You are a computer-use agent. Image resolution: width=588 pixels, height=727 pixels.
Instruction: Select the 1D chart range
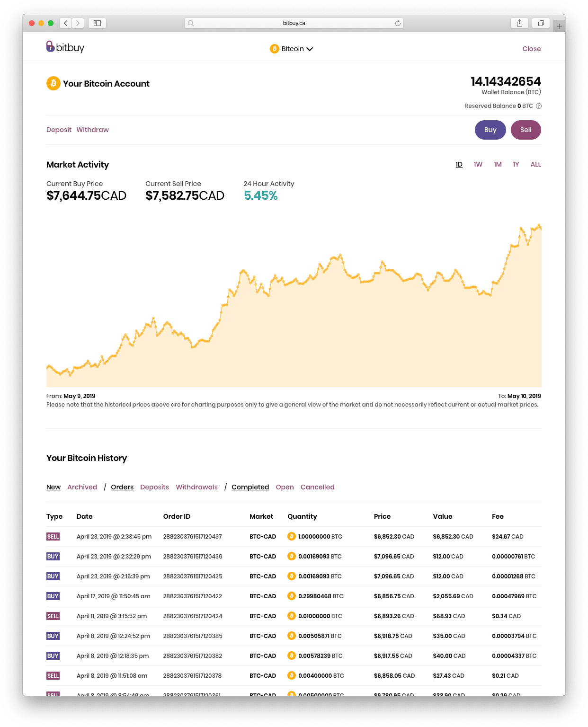point(459,164)
